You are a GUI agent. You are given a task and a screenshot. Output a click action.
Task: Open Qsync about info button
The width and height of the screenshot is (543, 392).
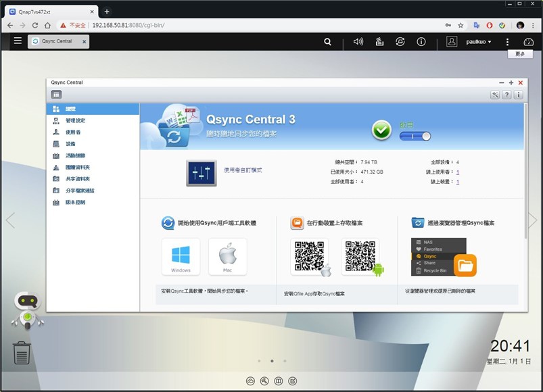[519, 95]
